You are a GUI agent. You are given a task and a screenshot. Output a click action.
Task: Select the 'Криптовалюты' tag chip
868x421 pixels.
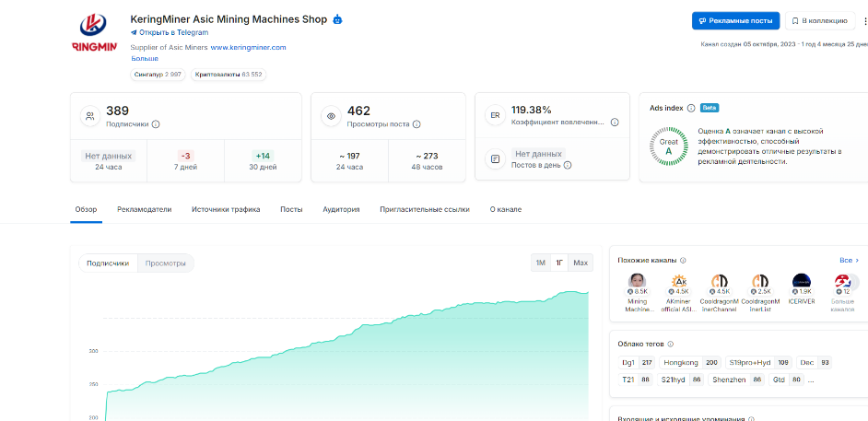point(229,75)
